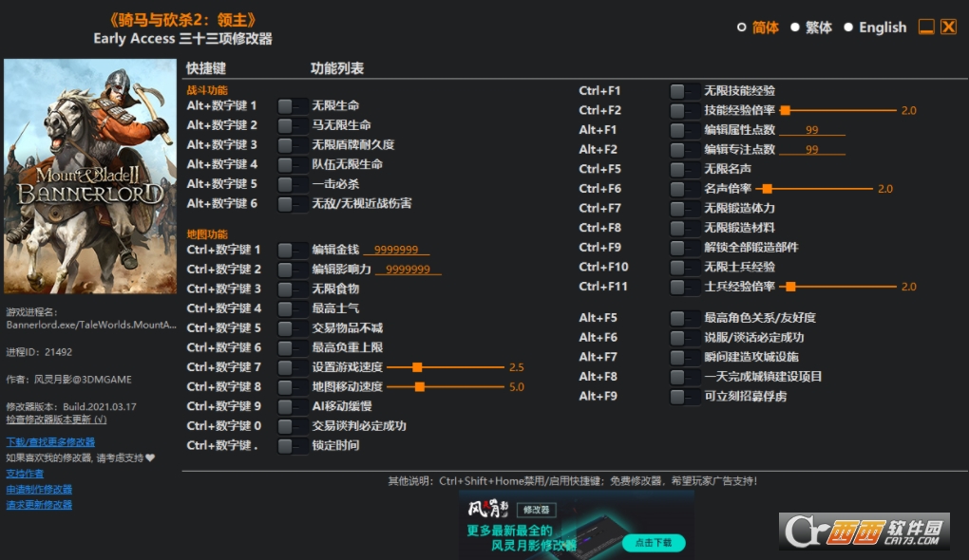Select 繁体 language radio button
Image resolution: width=969 pixels, height=560 pixels.
[795, 28]
